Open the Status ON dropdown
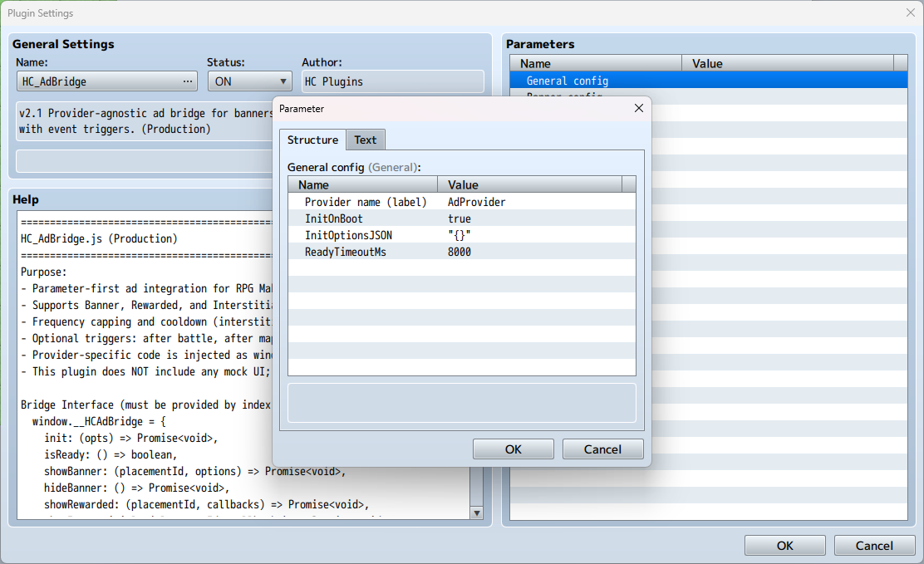924x564 pixels. point(250,81)
